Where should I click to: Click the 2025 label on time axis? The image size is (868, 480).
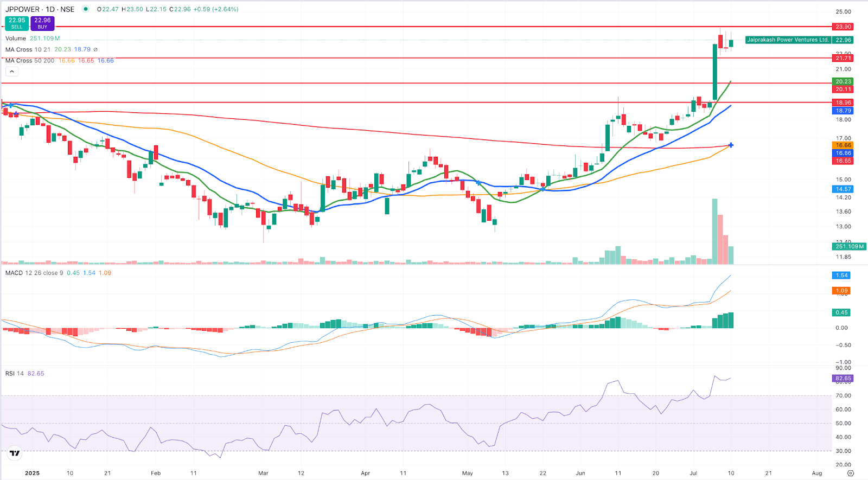click(32, 473)
